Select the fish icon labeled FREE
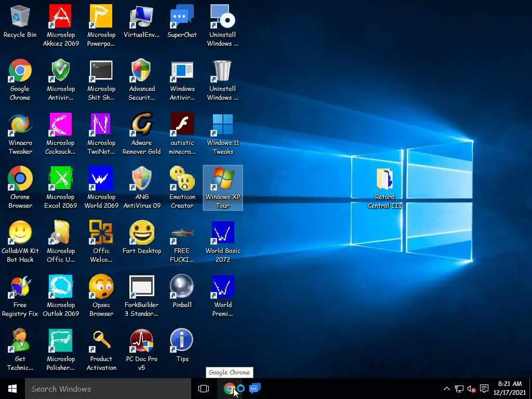 (x=182, y=242)
